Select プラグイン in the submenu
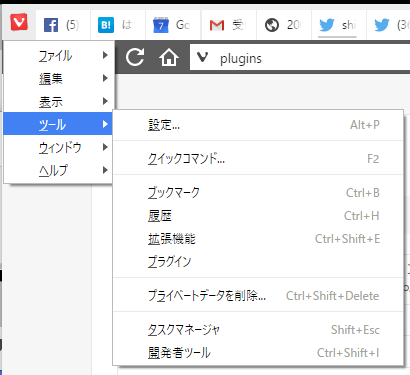The image size is (410, 375). pyautogui.click(x=258, y=262)
